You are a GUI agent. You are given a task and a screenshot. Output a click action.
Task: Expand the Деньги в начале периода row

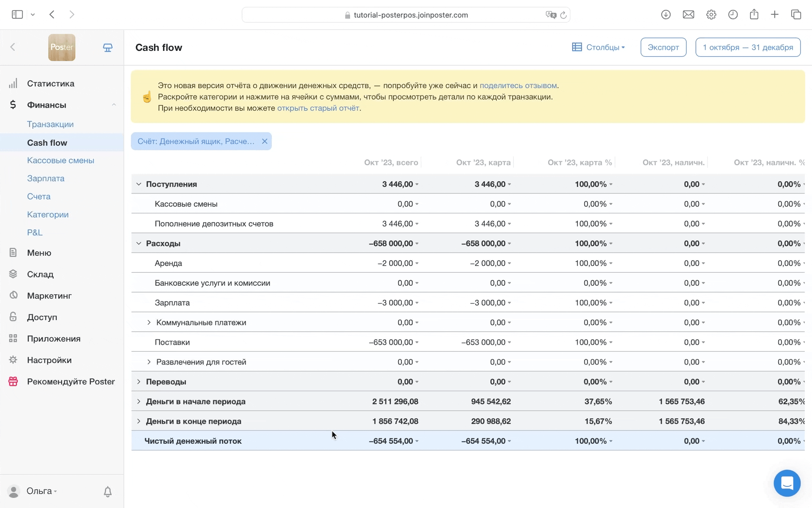(139, 401)
